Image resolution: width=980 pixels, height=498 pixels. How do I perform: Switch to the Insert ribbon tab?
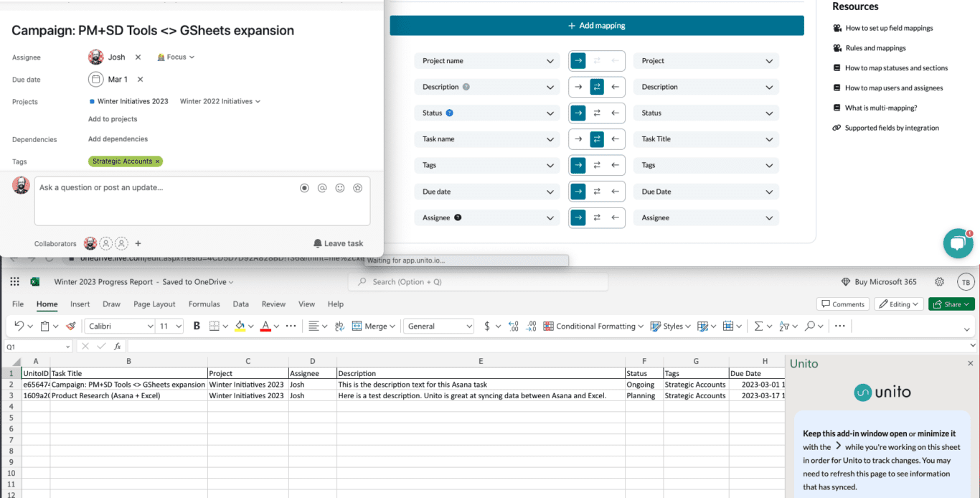click(x=80, y=304)
